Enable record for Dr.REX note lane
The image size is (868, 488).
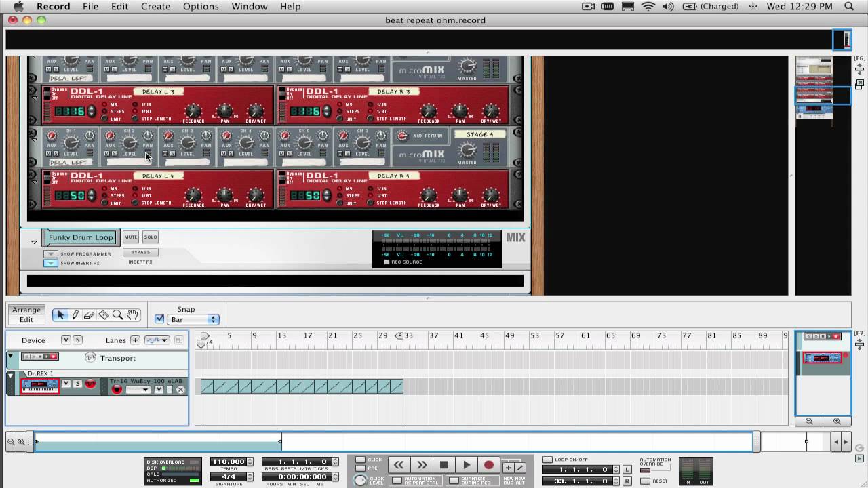point(117,390)
